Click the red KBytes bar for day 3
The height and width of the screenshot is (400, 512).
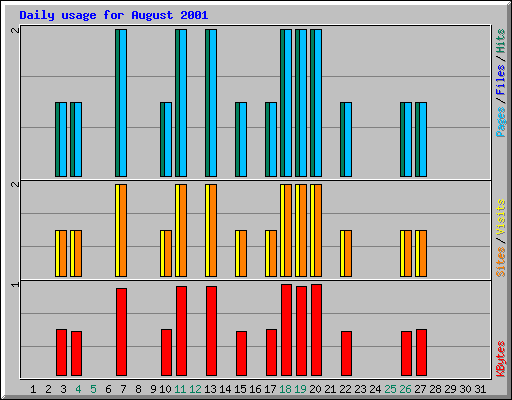tap(61, 353)
